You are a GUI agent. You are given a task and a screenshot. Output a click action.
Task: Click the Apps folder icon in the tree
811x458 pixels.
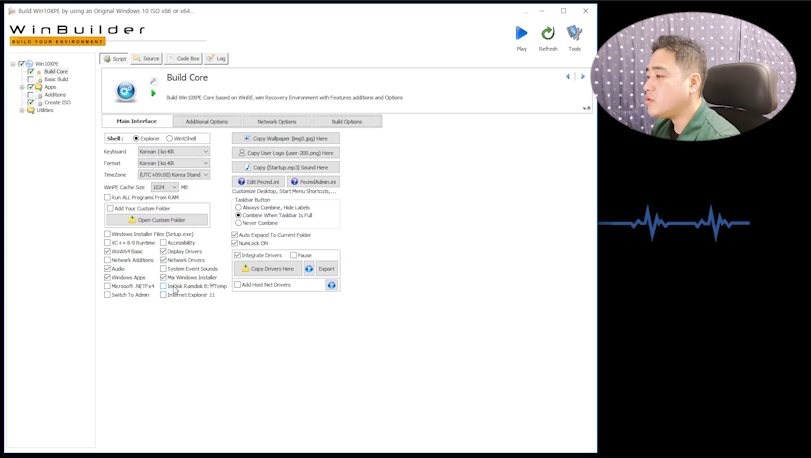(x=38, y=87)
